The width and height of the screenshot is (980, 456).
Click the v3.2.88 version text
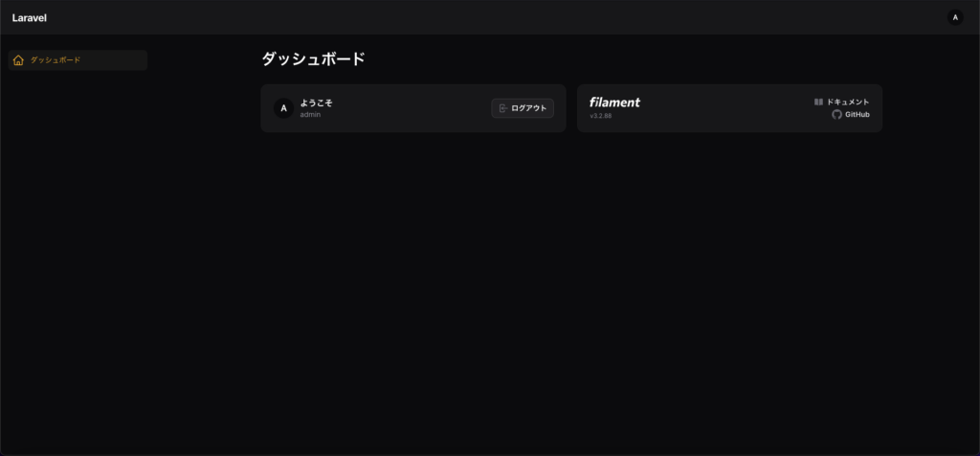[601, 116]
